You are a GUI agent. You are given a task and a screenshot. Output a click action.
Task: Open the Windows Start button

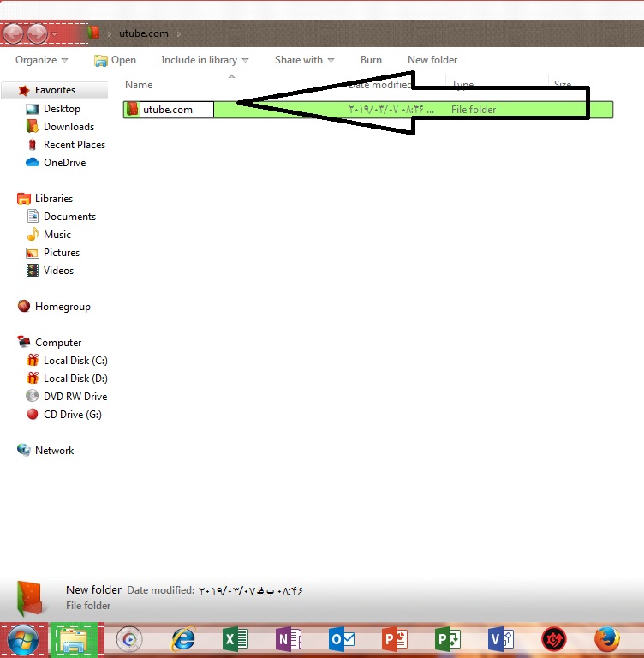point(23,640)
